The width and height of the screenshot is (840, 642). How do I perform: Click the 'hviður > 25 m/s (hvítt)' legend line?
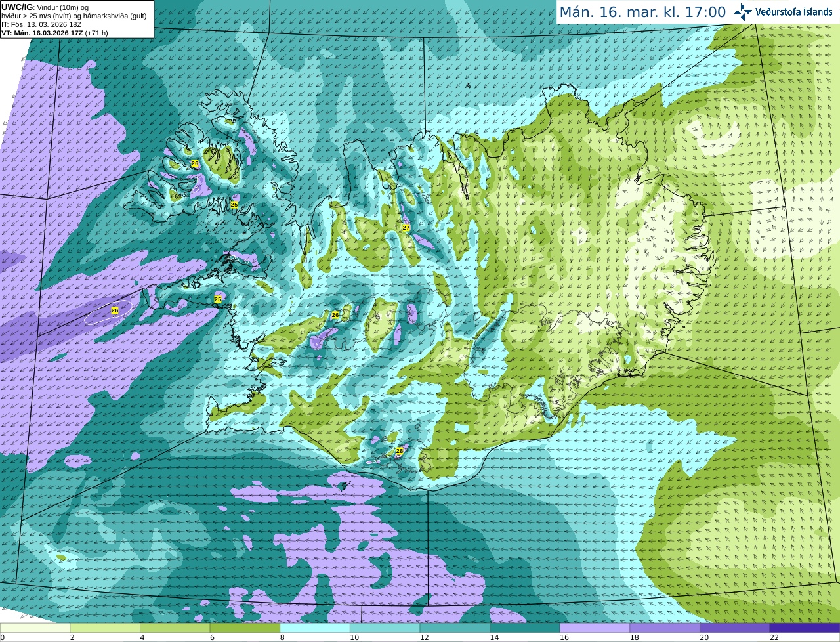tap(74, 16)
